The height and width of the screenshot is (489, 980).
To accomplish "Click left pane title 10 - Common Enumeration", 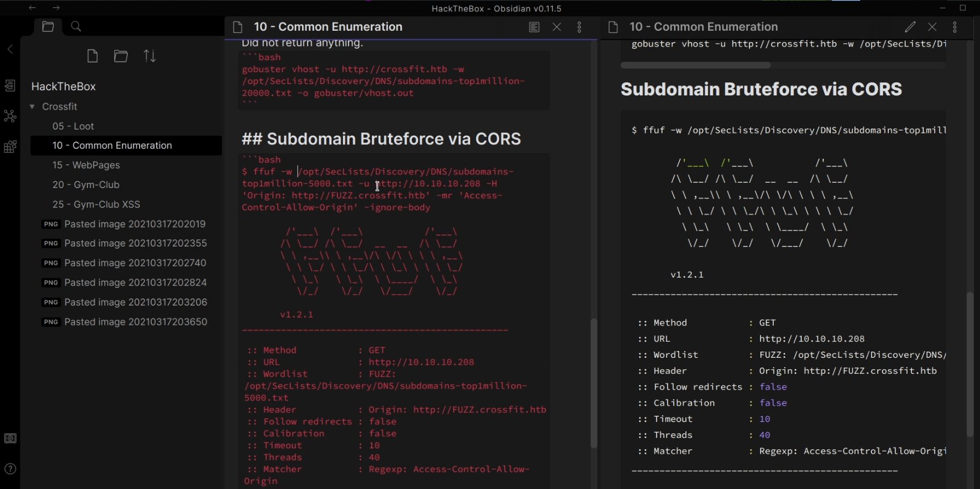I will (x=328, y=27).
